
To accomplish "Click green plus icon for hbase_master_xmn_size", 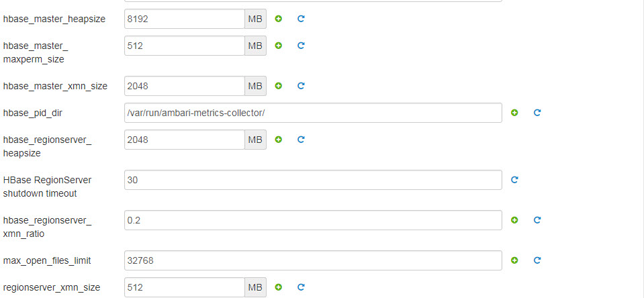I will pyautogui.click(x=279, y=85).
